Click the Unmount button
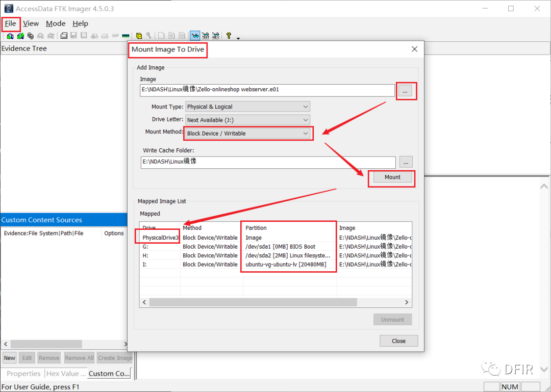 pos(392,320)
